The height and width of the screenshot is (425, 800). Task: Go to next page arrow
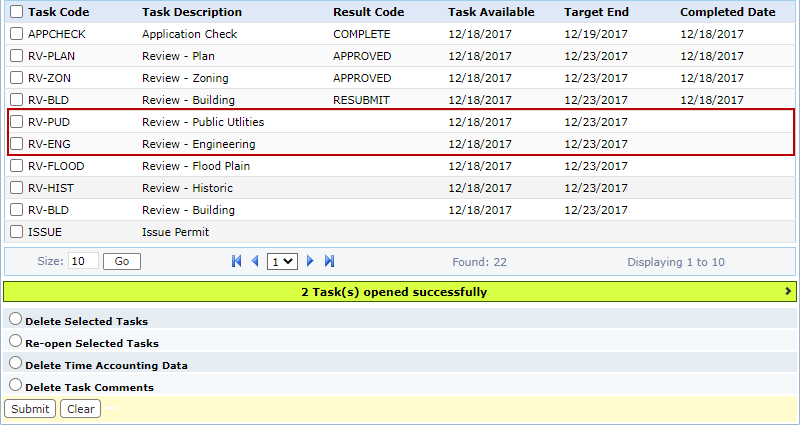point(311,261)
